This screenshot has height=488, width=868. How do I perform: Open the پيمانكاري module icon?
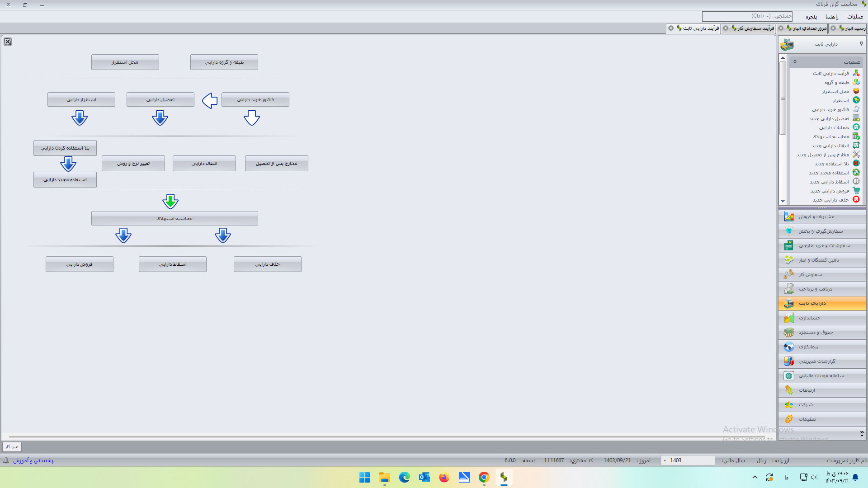point(789,347)
